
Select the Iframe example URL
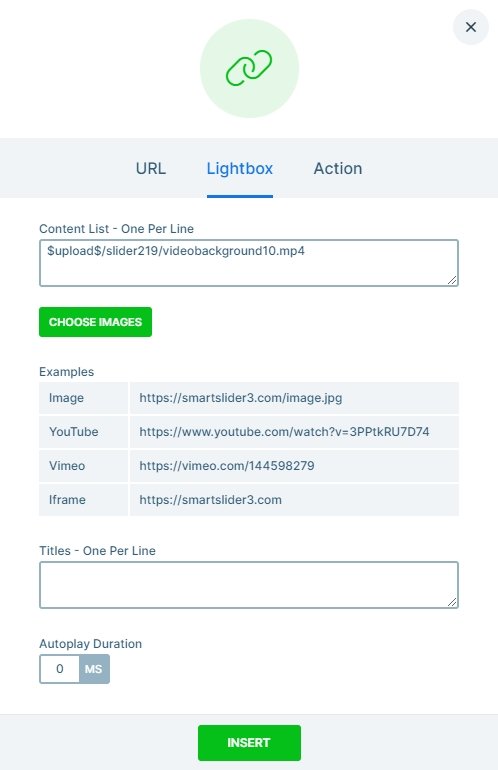pyautogui.click(x=211, y=499)
